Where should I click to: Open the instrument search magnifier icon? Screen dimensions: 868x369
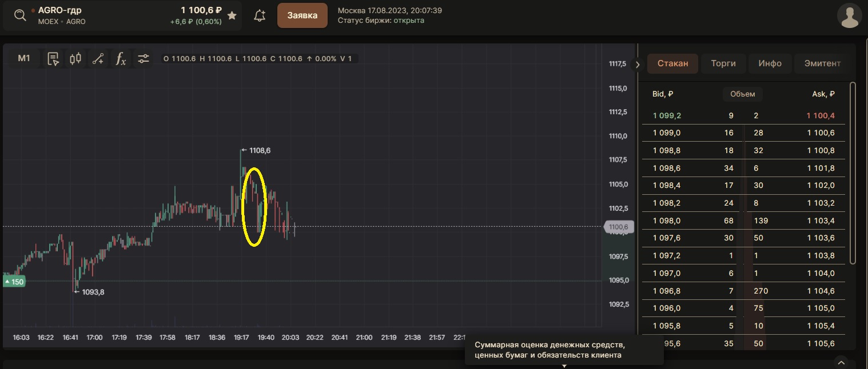(21, 15)
